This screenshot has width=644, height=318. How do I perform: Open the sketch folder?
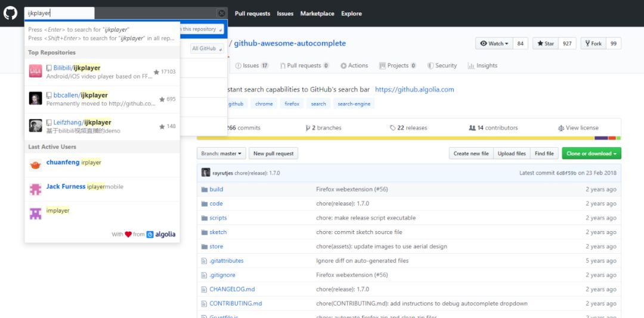(x=218, y=232)
